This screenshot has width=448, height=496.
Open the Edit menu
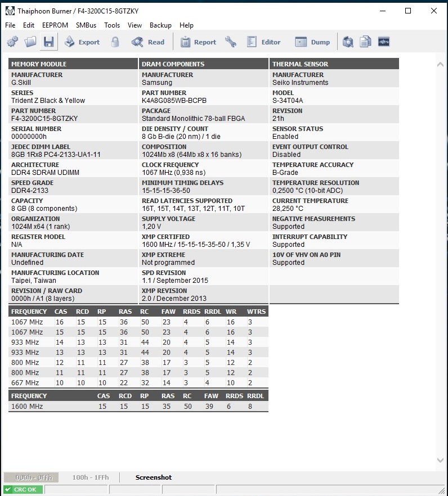pyautogui.click(x=29, y=25)
